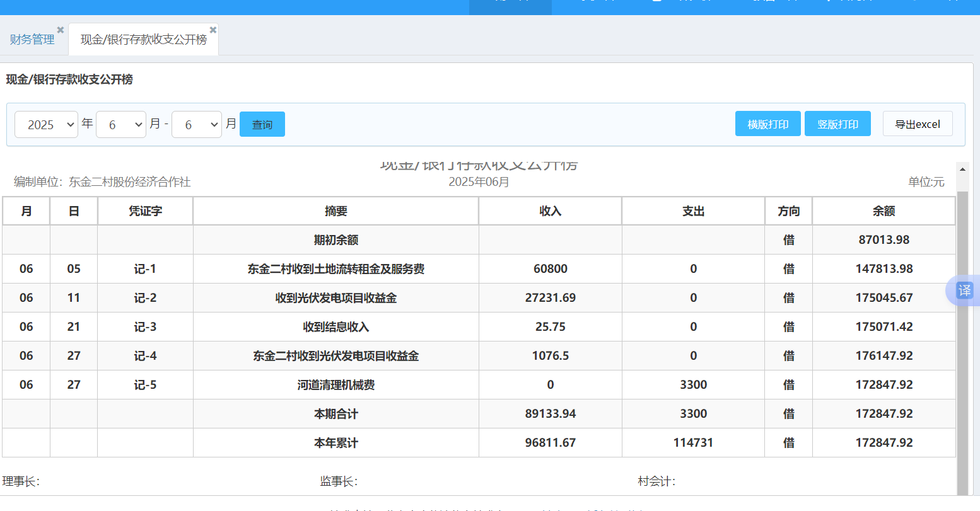This screenshot has height=511, width=980.
Task: Select the 现金/银行存款收支公开榜 tab
Action: click(x=144, y=40)
